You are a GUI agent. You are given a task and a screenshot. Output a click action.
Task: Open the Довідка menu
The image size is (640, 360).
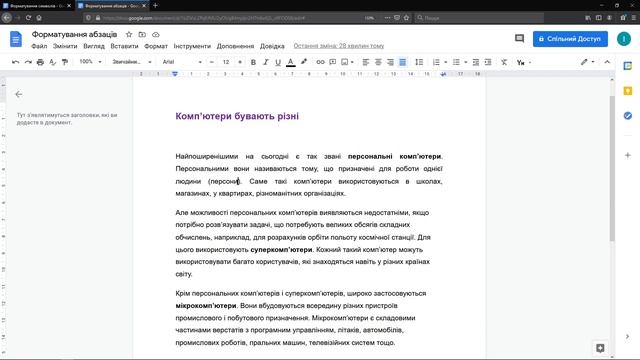[272, 46]
